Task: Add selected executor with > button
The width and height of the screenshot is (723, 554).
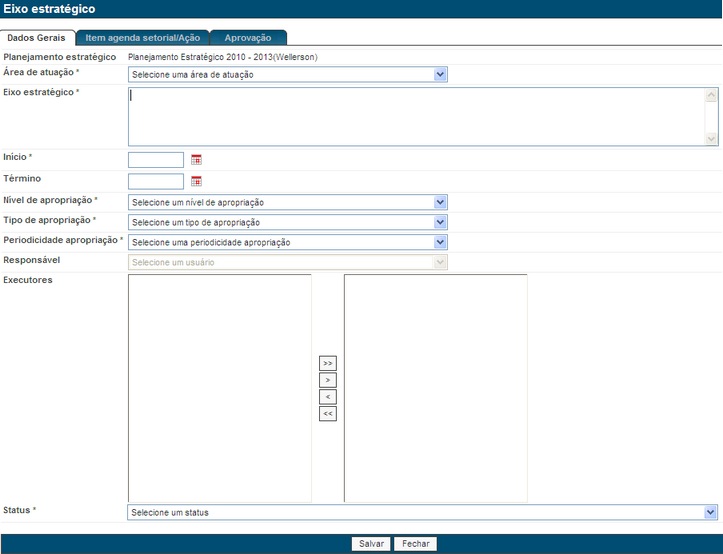Action: coord(328,380)
